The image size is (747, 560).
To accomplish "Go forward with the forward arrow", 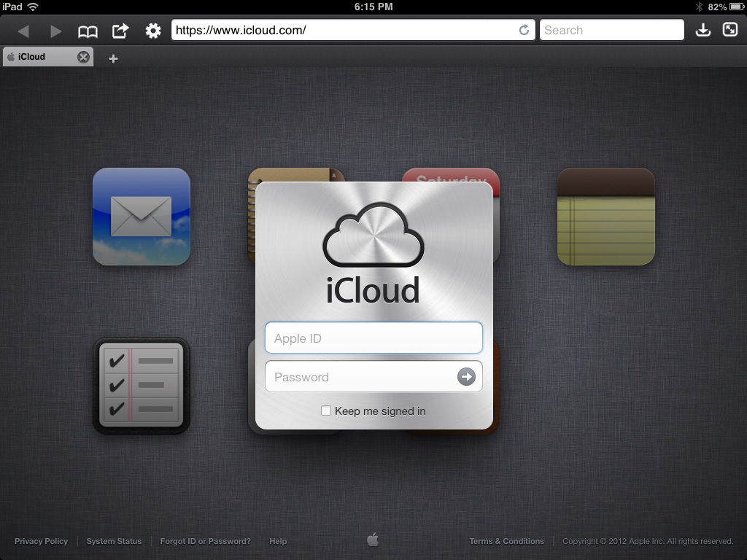I will coord(55,31).
